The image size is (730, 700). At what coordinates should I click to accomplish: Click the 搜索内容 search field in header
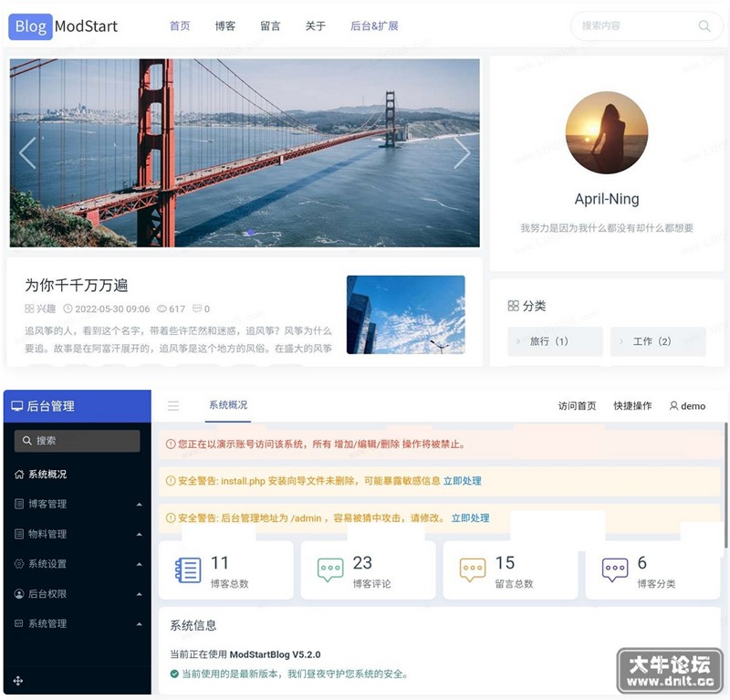point(646,26)
